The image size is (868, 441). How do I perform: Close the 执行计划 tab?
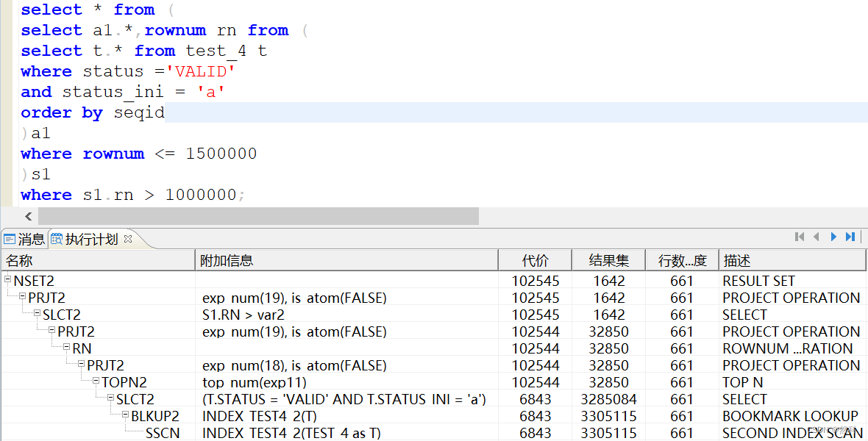129,239
